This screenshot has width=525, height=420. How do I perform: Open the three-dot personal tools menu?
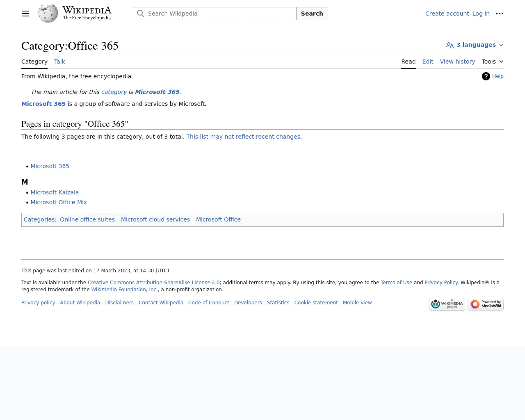(x=499, y=14)
